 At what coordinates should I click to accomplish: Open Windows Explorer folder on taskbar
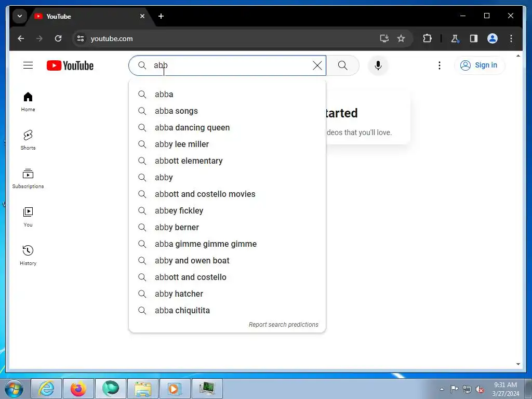[x=143, y=389]
